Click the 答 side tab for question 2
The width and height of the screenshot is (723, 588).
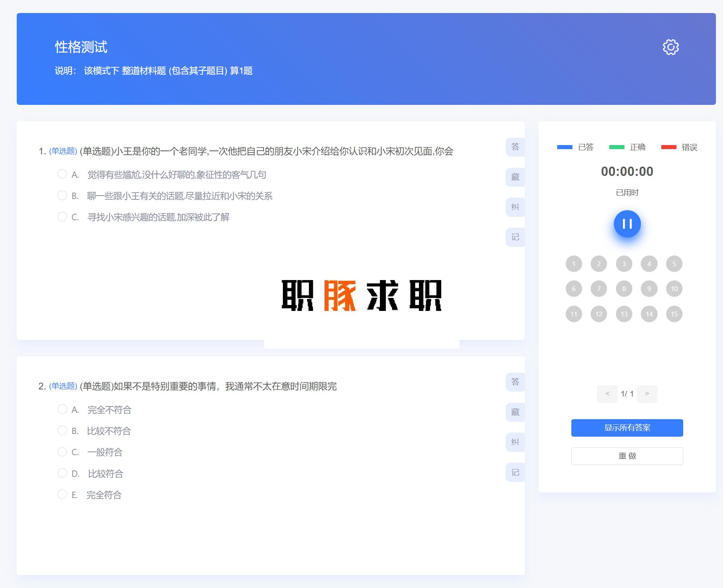[x=515, y=382]
